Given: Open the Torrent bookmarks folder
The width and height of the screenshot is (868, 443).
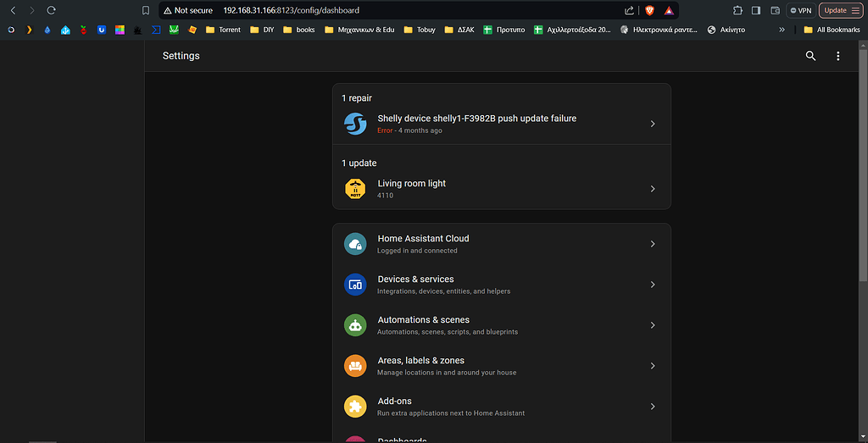Looking at the screenshot, I should pyautogui.click(x=223, y=30).
